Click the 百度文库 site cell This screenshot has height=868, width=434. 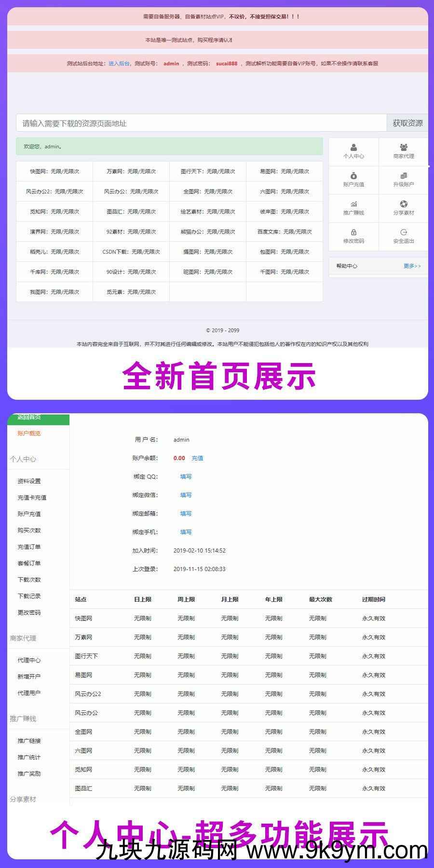point(284,232)
